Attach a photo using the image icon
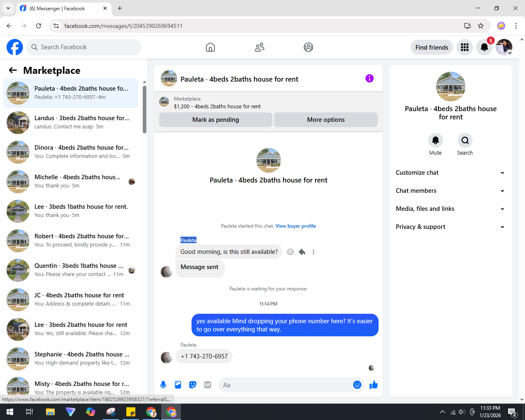 pos(178,385)
